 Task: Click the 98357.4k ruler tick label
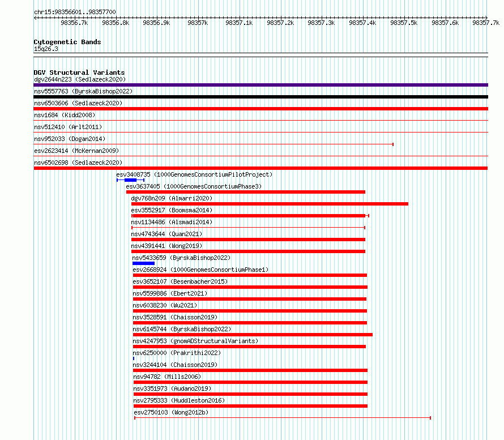362,23
